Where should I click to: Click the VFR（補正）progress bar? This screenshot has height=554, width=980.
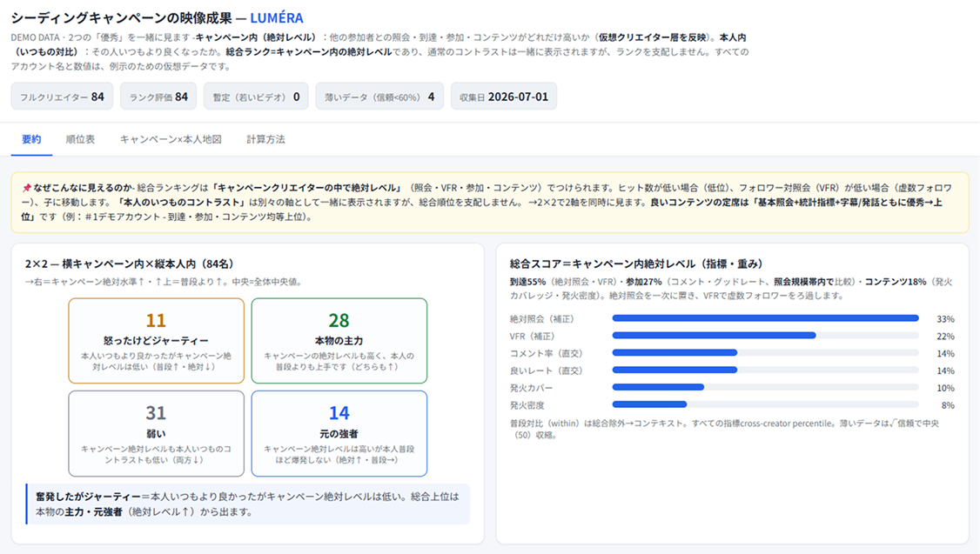766,336
